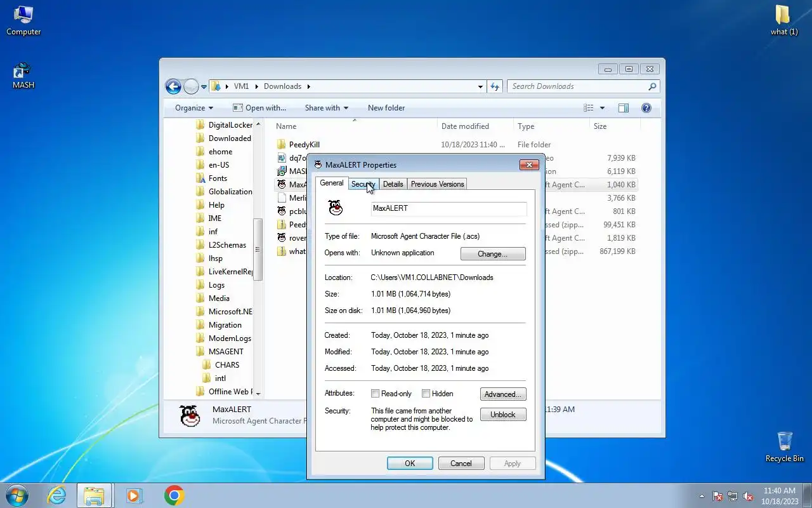Click OK in properties dialog
Image resolution: width=812 pixels, height=508 pixels.
coord(410,464)
